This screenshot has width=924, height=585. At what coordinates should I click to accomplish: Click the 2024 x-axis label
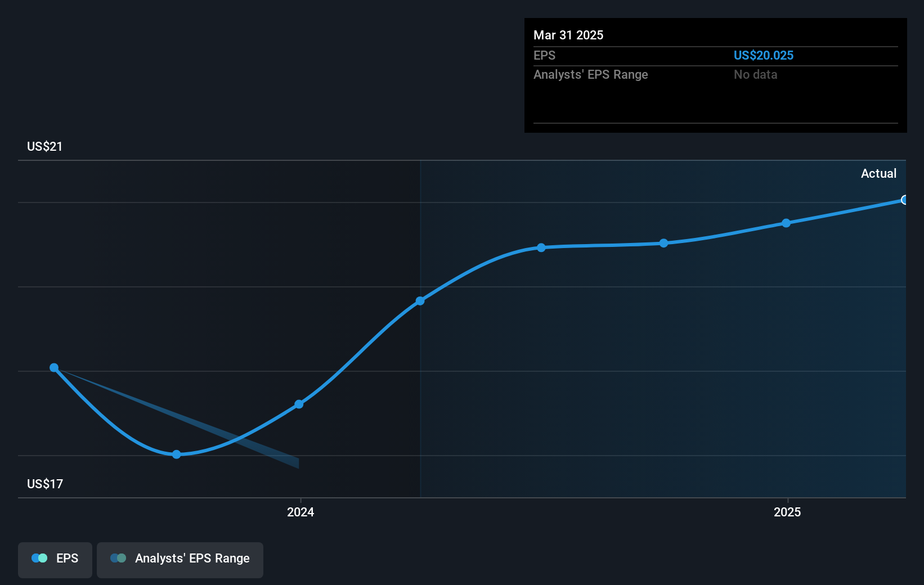(x=300, y=512)
